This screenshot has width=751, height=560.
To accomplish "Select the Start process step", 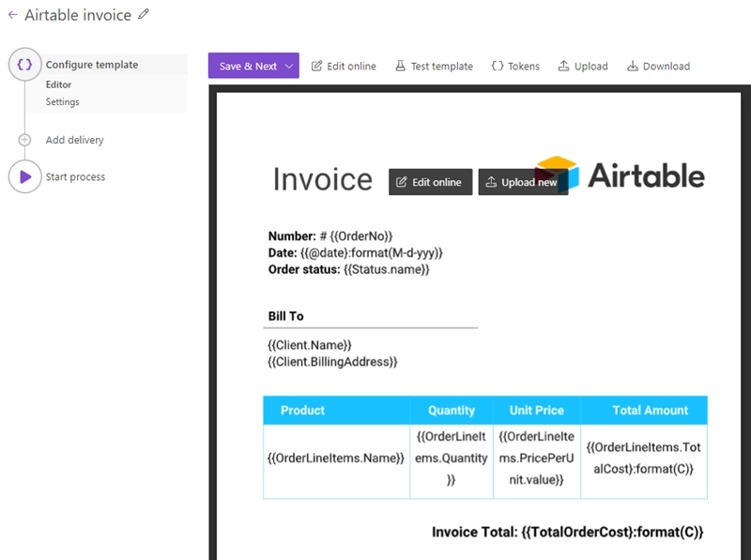I will pyautogui.click(x=75, y=176).
